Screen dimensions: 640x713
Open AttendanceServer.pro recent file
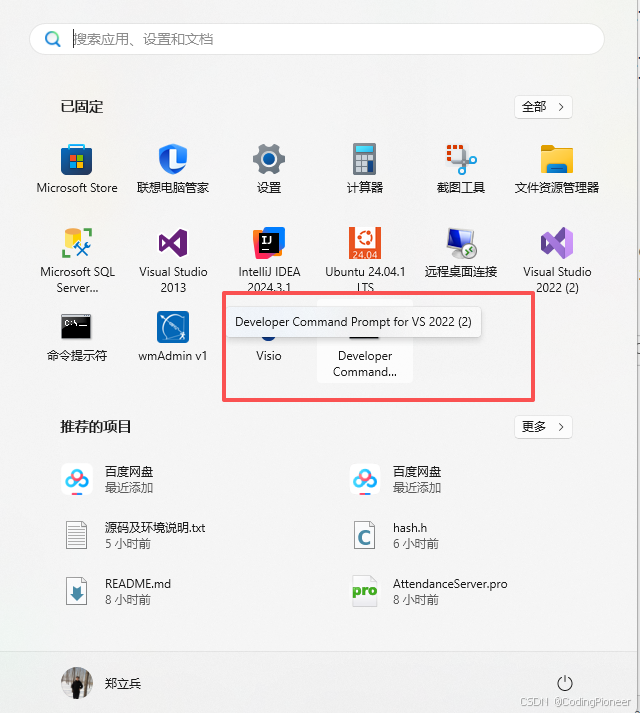[x=428, y=591]
